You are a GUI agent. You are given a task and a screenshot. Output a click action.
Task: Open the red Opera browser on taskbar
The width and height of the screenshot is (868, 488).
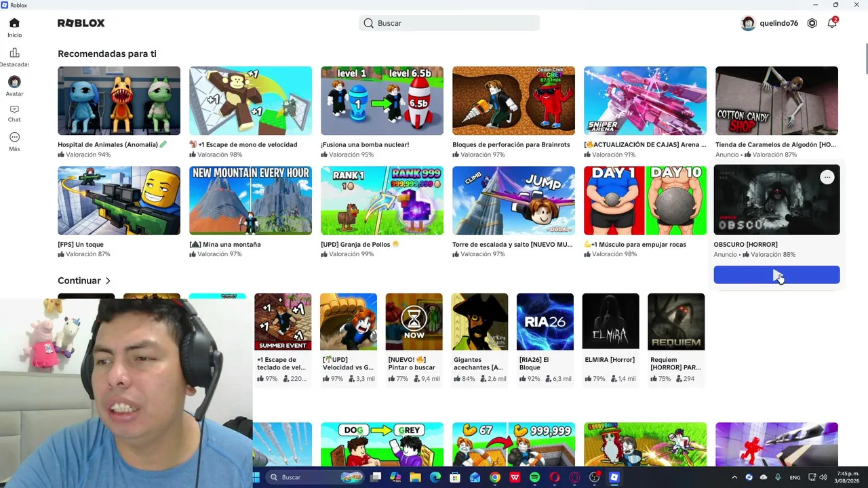pos(555,477)
